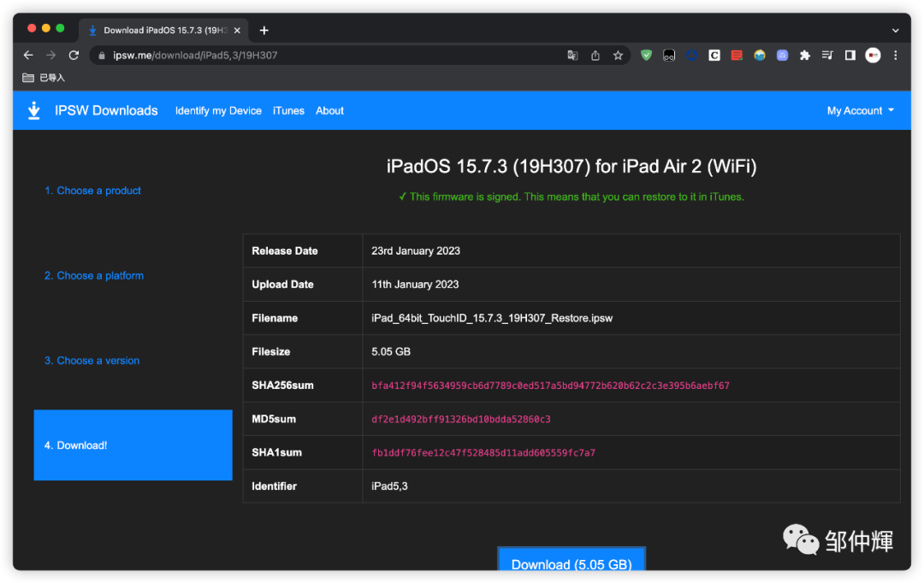Go to IPSW Downloads home link
Viewport: 924px width, 583px height.
tap(106, 111)
